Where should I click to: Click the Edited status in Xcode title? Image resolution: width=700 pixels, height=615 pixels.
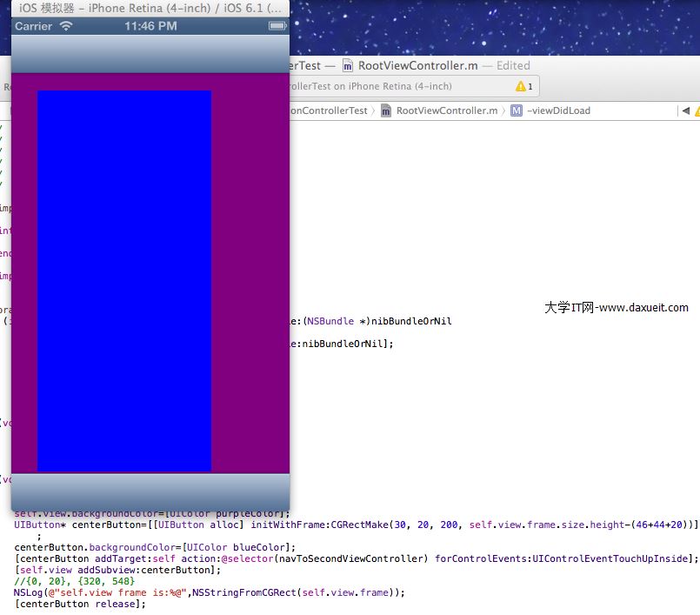pos(513,65)
